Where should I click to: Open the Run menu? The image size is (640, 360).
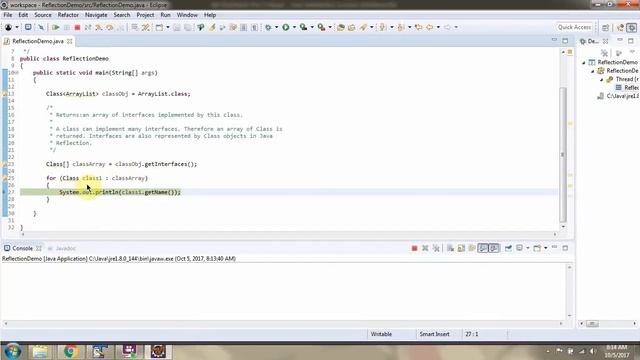165,15
